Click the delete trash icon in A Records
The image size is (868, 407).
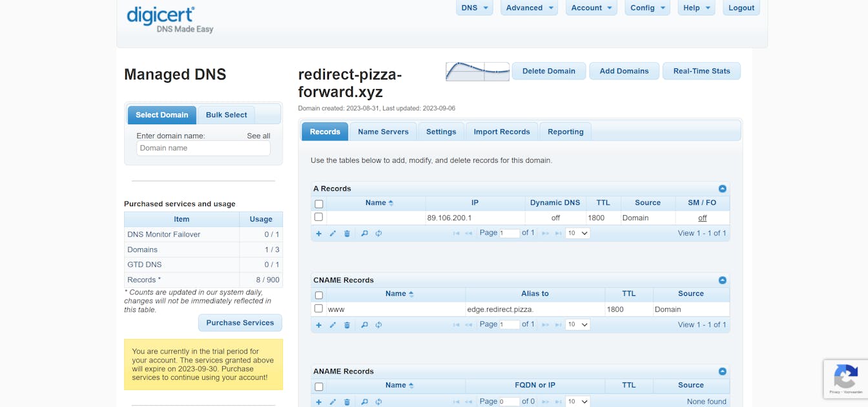pos(347,233)
